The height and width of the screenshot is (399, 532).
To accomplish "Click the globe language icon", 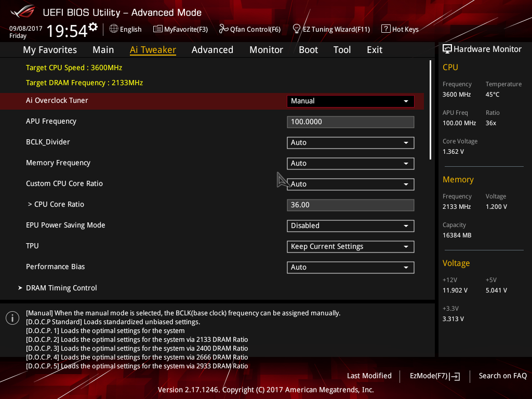I will [x=114, y=29].
